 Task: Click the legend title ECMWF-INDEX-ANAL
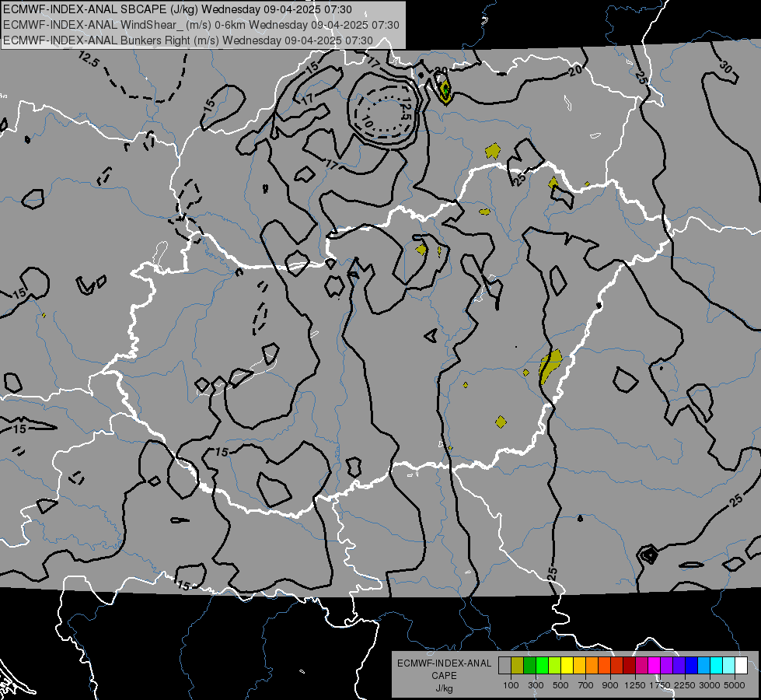(x=444, y=663)
